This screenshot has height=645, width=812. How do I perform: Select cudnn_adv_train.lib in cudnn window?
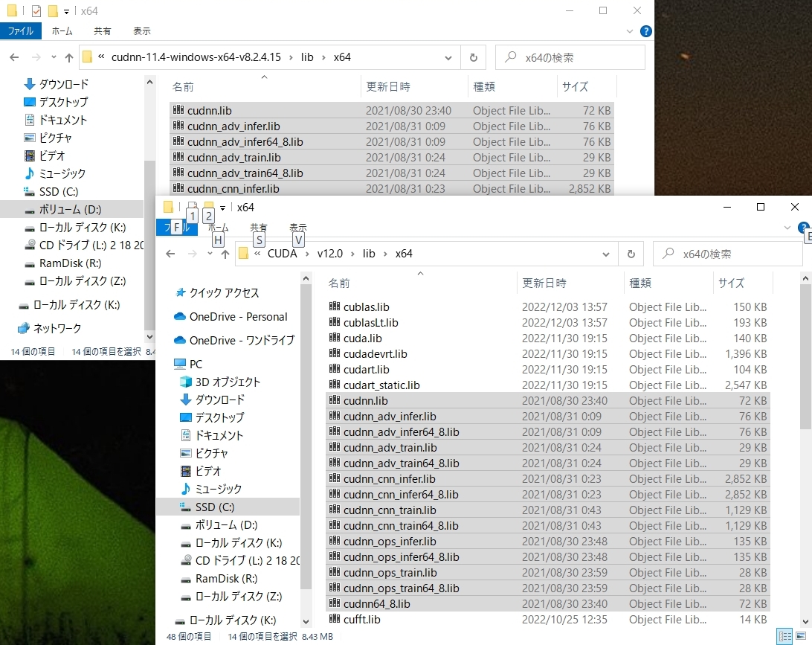pyautogui.click(x=391, y=158)
